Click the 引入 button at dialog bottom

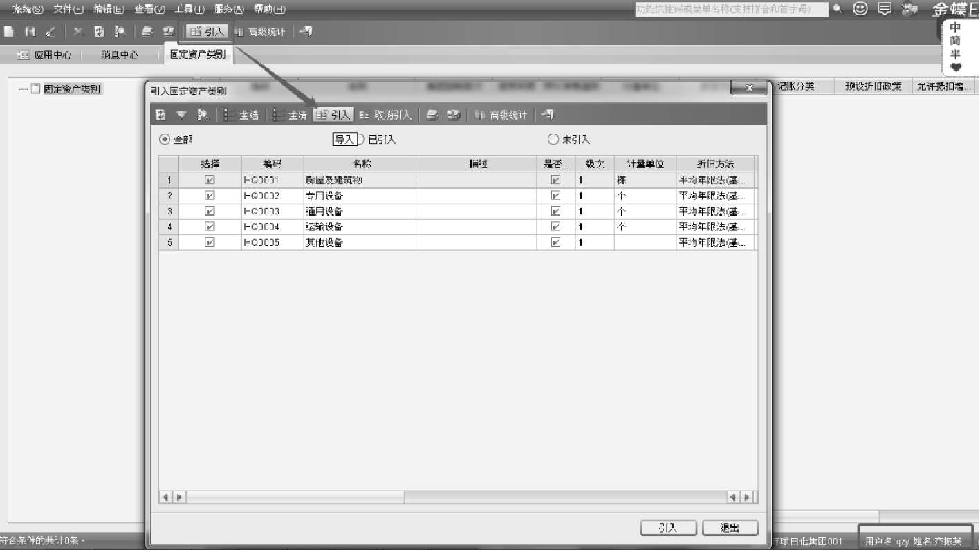tap(668, 528)
